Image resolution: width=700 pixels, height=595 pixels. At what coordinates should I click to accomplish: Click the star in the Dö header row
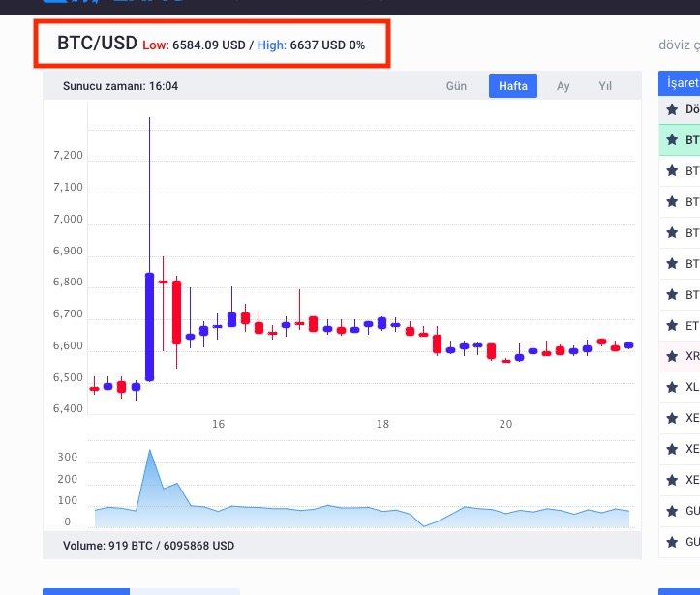[672, 109]
